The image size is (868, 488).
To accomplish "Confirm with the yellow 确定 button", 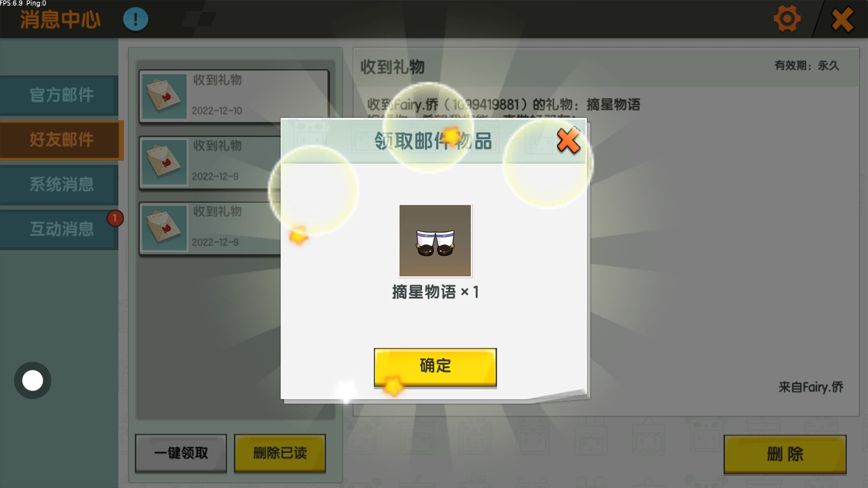I will coord(435,366).
